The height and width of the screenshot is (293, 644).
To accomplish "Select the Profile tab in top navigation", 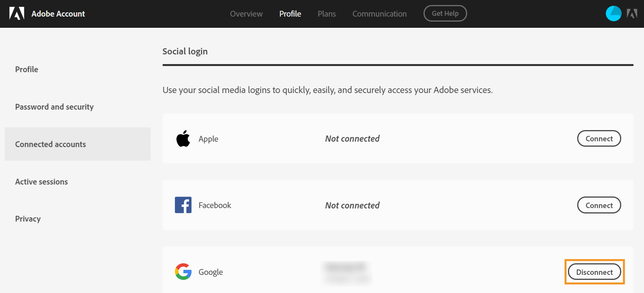I will [290, 14].
